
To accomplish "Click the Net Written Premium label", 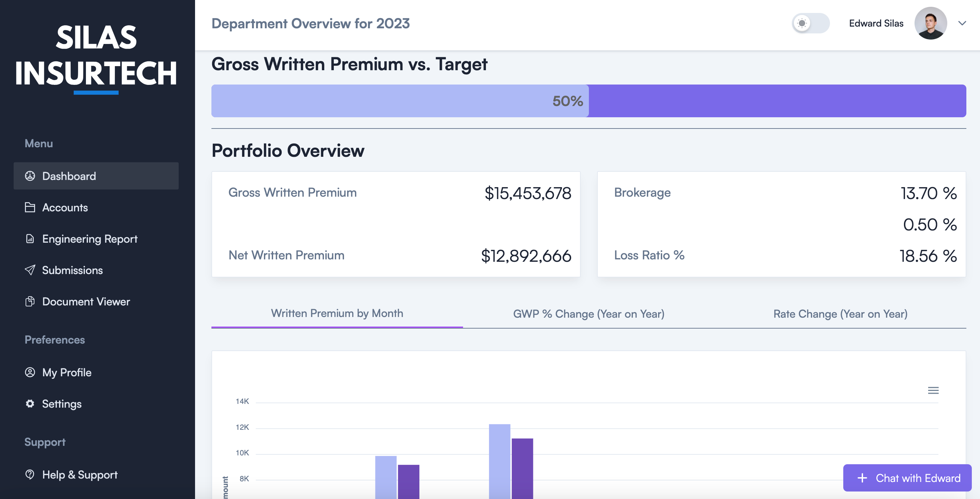I will pyautogui.click(x=286, y=255).
